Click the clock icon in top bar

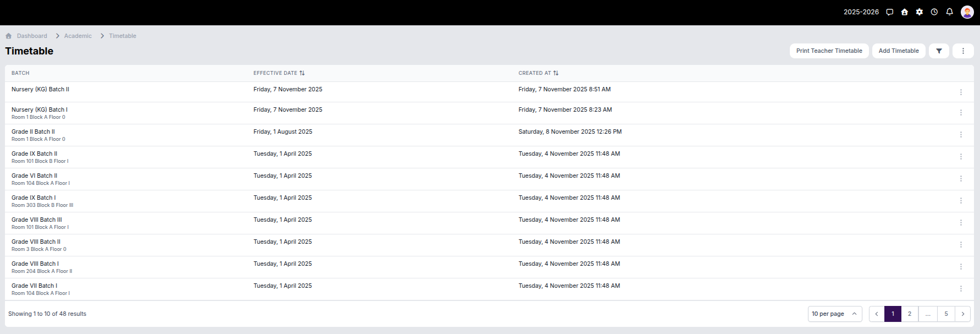pyautogui.click(x=934, y=12)
